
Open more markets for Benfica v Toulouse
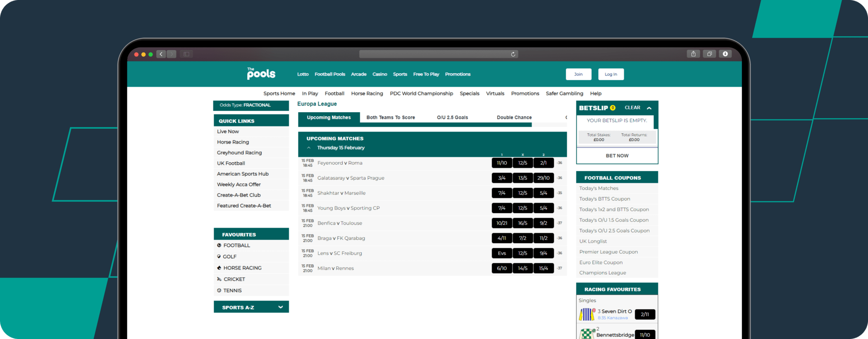tap(560, 223)
